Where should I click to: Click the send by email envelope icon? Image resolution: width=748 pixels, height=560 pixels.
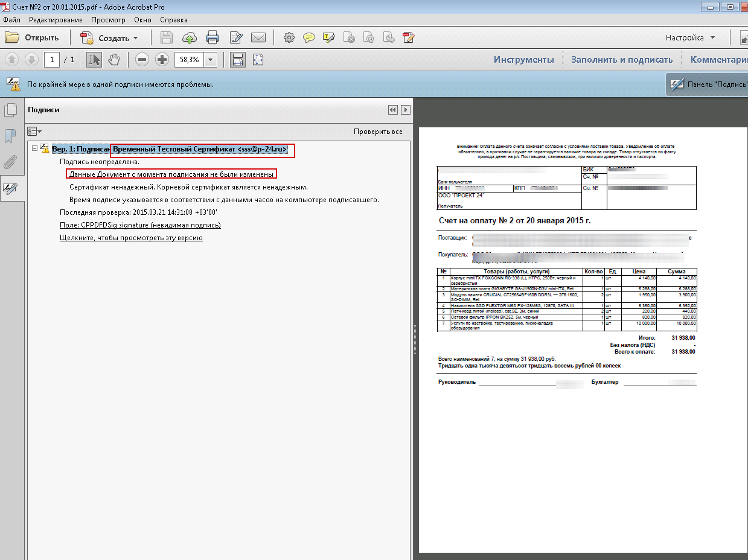point(258,37)
